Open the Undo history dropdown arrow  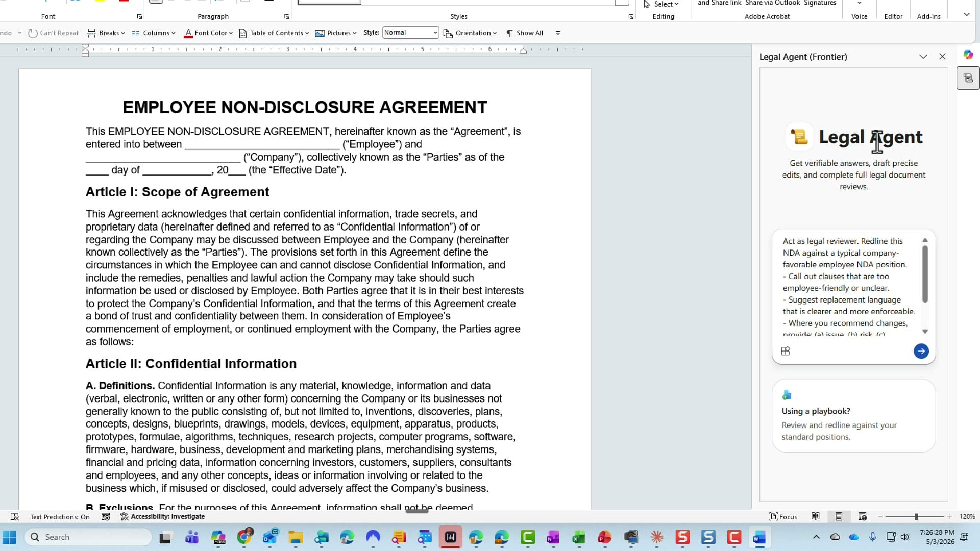point(19,33)
